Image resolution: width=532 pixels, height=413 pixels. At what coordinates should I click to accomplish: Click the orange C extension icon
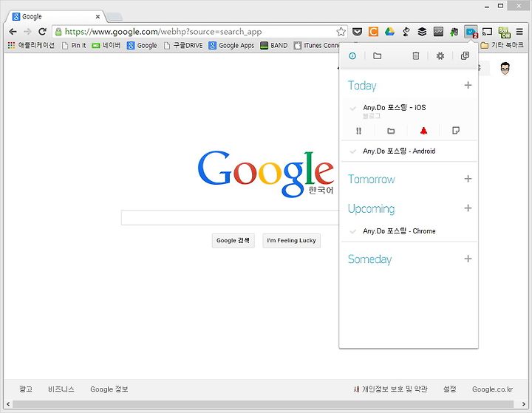click(373, 32)
